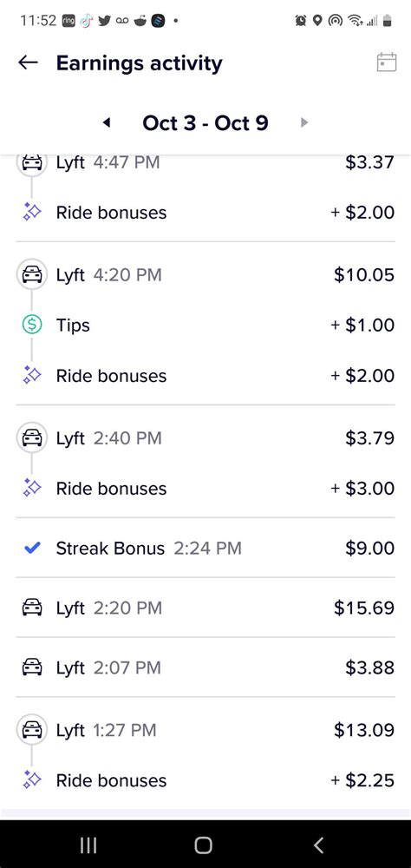Advance to next week arrow
The width and height of the screenshot is (411, 868).
[x=303, y=123]
